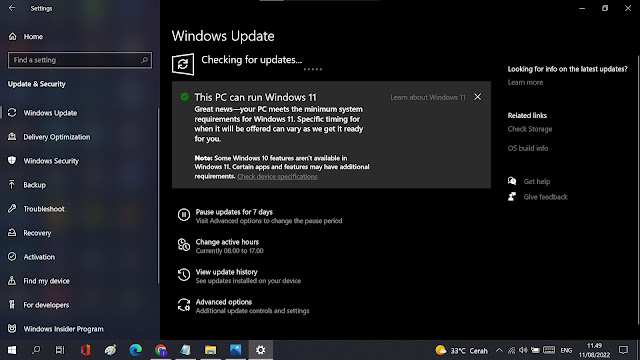Switch ENG input language indicator
Viewport: 640px width, 360px height.
566,351
